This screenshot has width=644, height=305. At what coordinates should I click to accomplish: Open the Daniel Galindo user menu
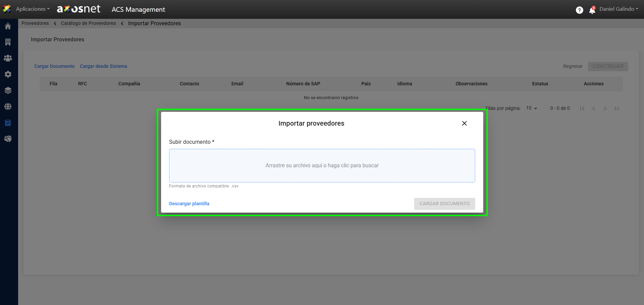[x=618, y=9]
